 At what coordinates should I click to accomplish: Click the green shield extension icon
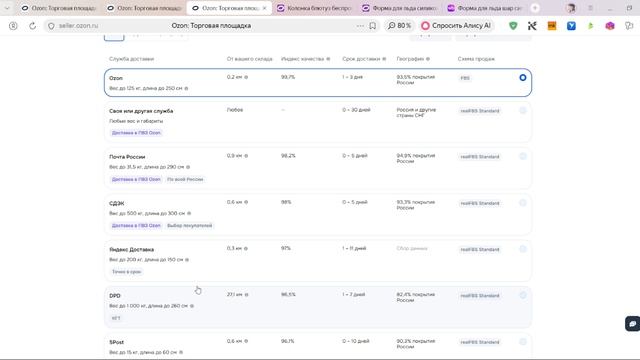[513, 26]
